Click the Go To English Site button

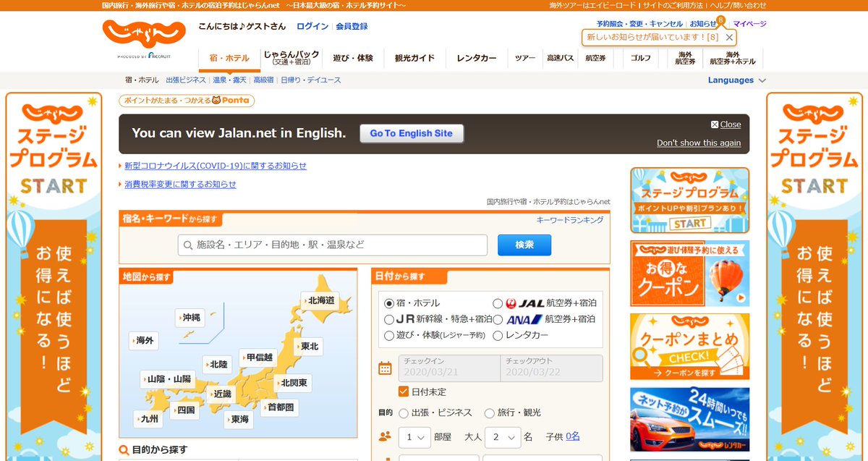tap(412, 134)
